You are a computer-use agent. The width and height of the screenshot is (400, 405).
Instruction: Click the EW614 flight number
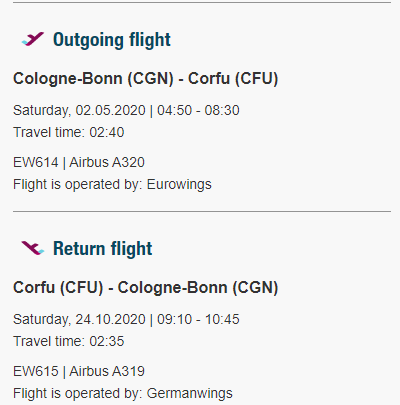(x=36, y=162)
